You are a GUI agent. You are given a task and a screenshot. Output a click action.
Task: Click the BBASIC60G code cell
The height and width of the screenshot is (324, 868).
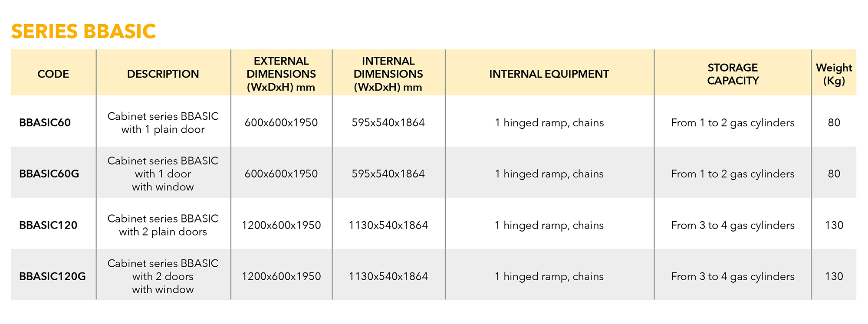click(49, 174)
